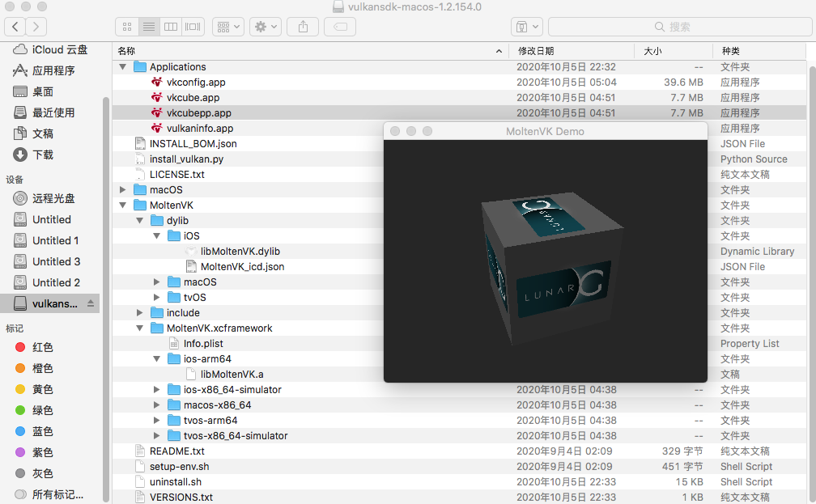The width and height of the screenshot is (816, 504).
Task: Expand macos-x86_64 folder
Action: click(x=157, y=404)
